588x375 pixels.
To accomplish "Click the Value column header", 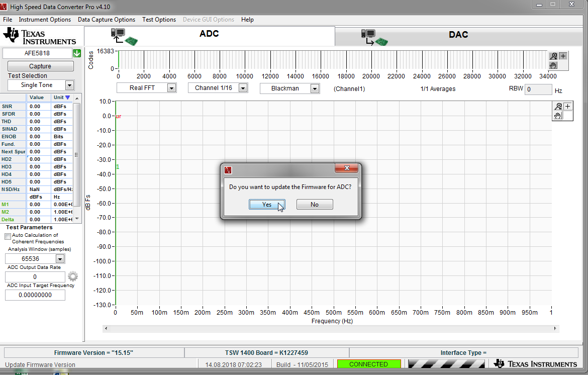I will pos(38,98).
